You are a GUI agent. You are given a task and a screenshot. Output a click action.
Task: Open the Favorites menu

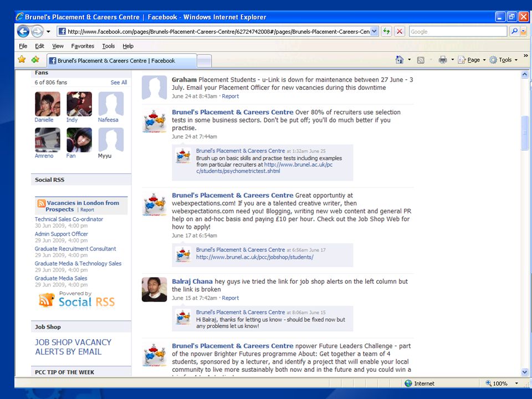click(x=83, y=46)
